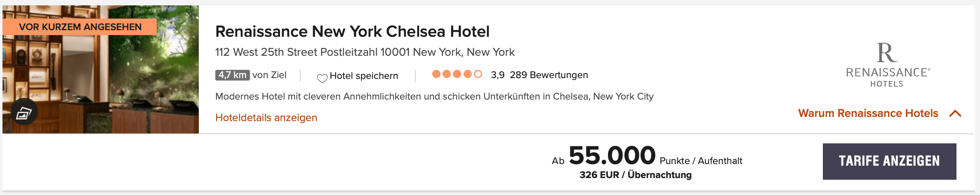Toggle 'Hotel speichern' to save this hotel
The height and width of the screenshot is (195, 980).
pyautogui.click(x=363, y=76)
